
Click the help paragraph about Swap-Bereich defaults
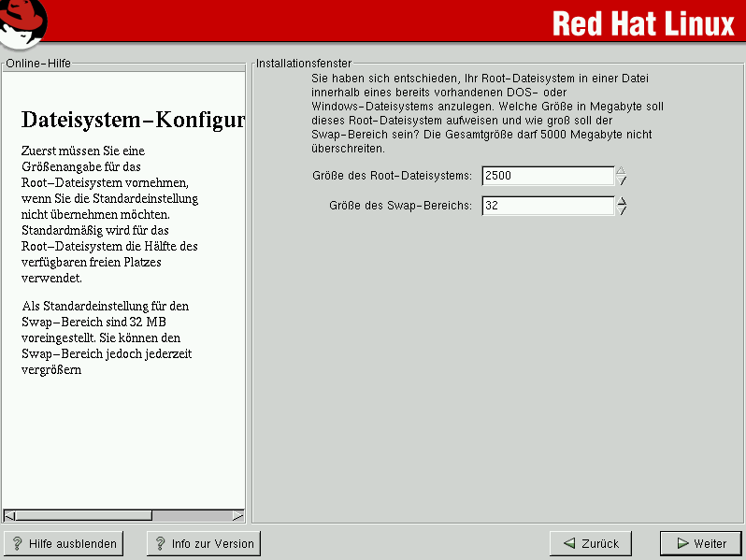pyautogui.click(x=106, y=337)
